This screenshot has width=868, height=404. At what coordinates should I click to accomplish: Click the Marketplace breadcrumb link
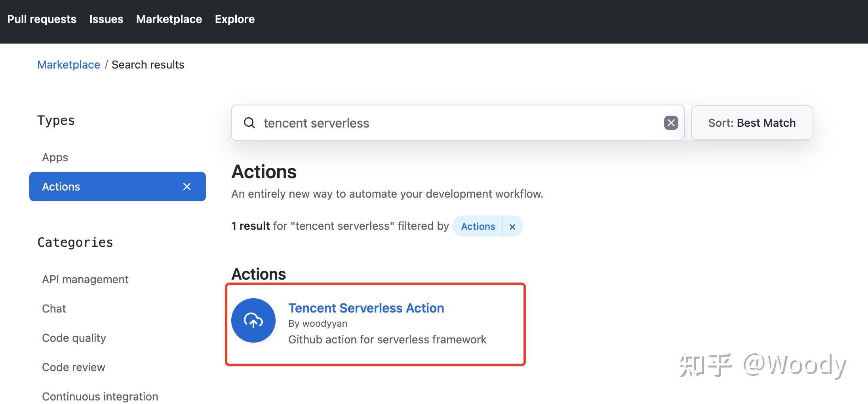69,64
